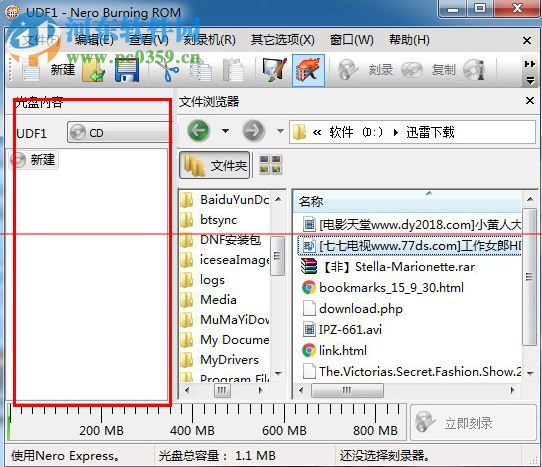Open the 窗口(W) menu
Image resolution: width=542 pixels, height=467 pixels.
(x=352, y=40)
